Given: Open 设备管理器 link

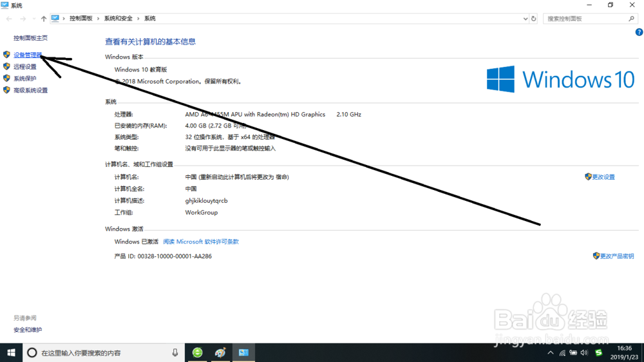Looking at the screenshot, I should tap(28, 55).
